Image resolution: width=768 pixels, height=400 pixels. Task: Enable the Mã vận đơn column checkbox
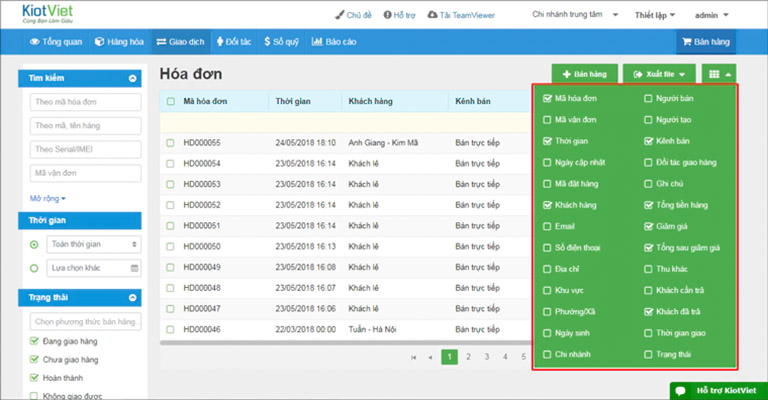pyautogui.click(x=547, y=119)
